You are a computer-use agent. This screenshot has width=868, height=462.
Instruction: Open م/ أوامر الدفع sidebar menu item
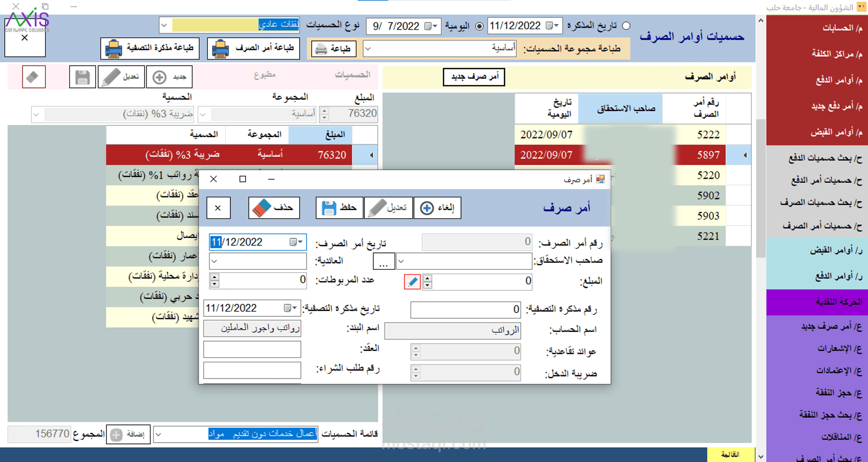tap(839, 80)
